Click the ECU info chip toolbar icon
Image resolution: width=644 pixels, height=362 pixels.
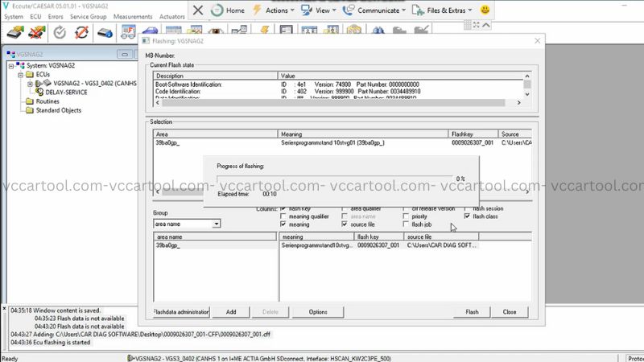click(x=105, y=32)
